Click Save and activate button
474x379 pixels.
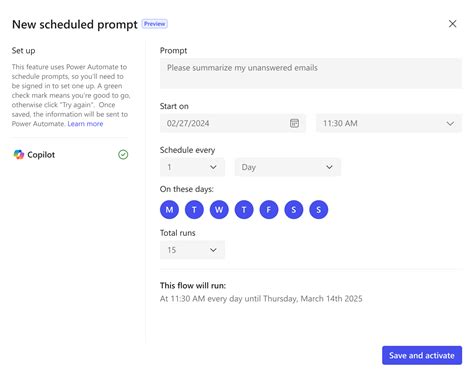point(422,355)
